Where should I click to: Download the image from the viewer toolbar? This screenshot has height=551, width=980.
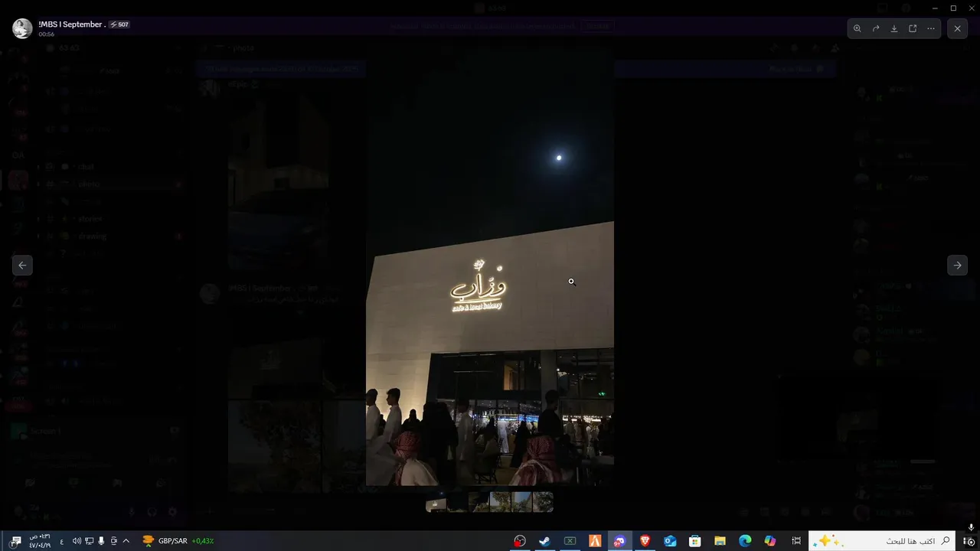(893, 28)
